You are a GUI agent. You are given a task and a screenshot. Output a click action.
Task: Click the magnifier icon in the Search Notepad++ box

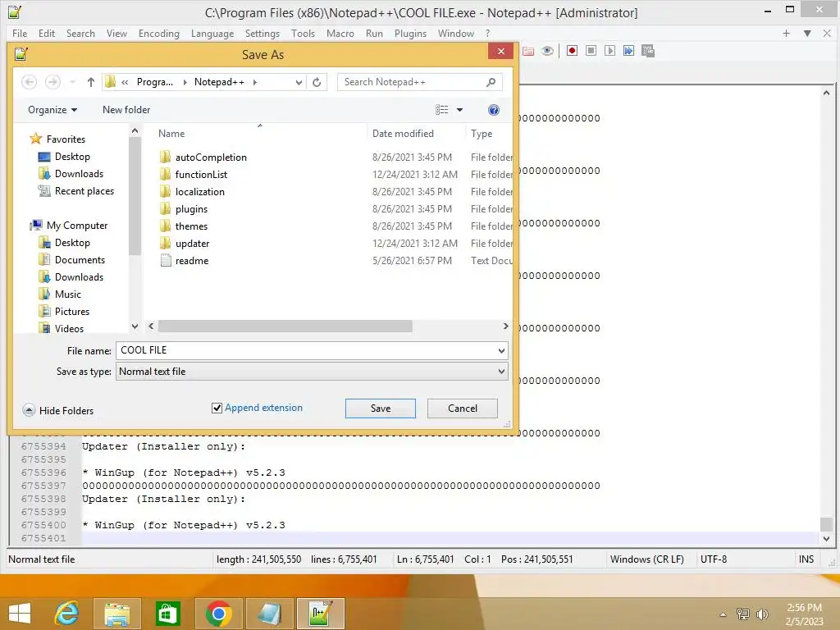click(491, 82)
